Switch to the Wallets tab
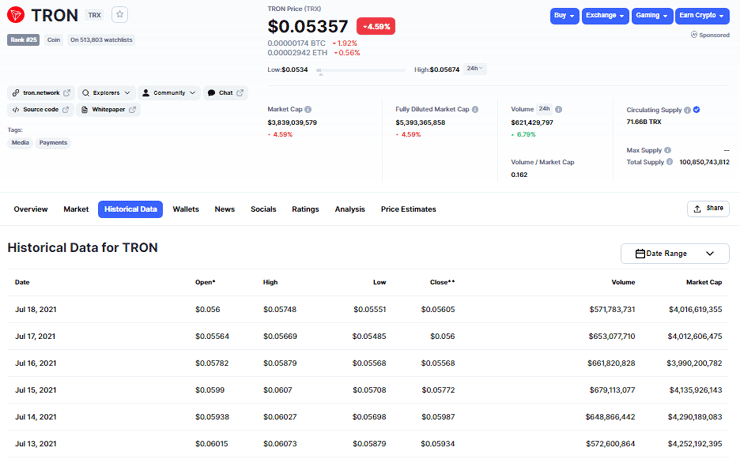The height and width of the screenshot is (459, 740). (x=185, y=209)
